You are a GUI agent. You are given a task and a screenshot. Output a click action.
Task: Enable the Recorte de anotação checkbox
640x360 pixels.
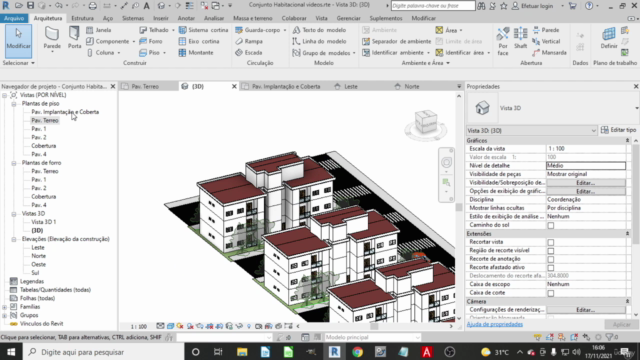point(551,259)
